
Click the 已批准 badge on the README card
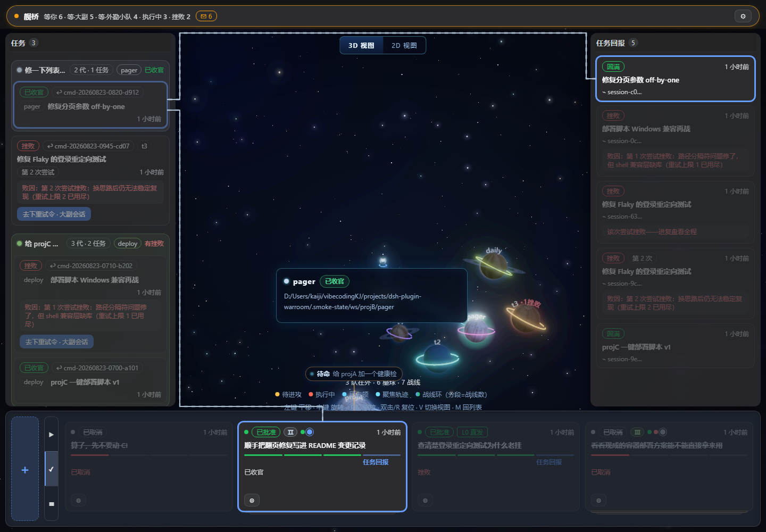tap(266, 432)
